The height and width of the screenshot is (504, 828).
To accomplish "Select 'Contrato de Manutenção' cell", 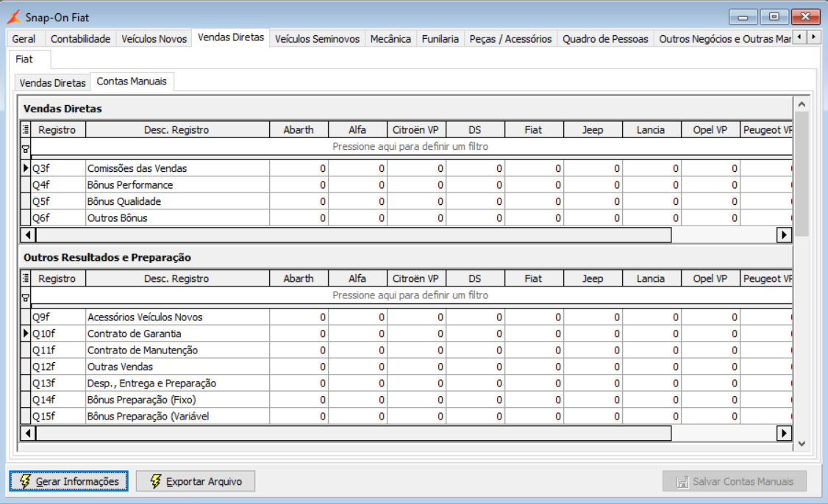I will coord(177,350).
